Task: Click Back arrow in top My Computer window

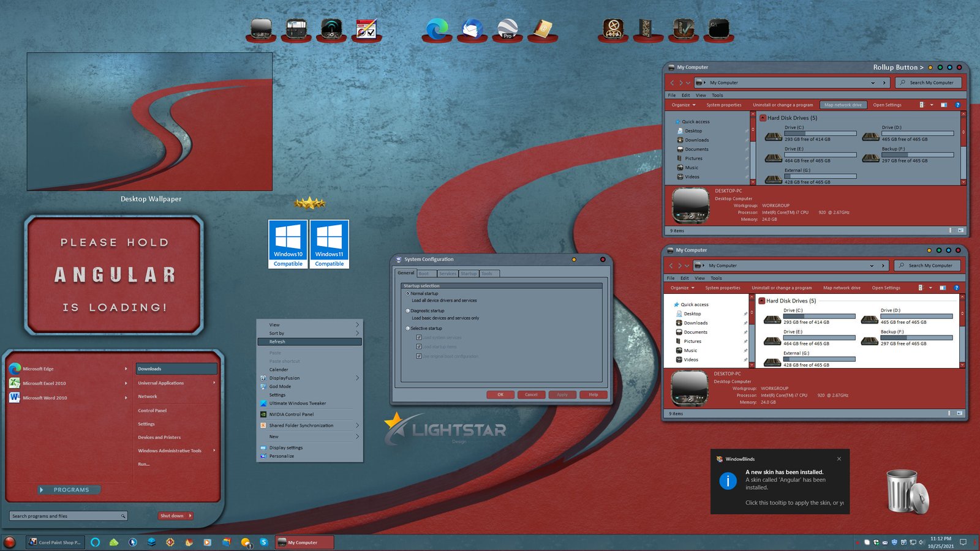Action: coord(672,83)
